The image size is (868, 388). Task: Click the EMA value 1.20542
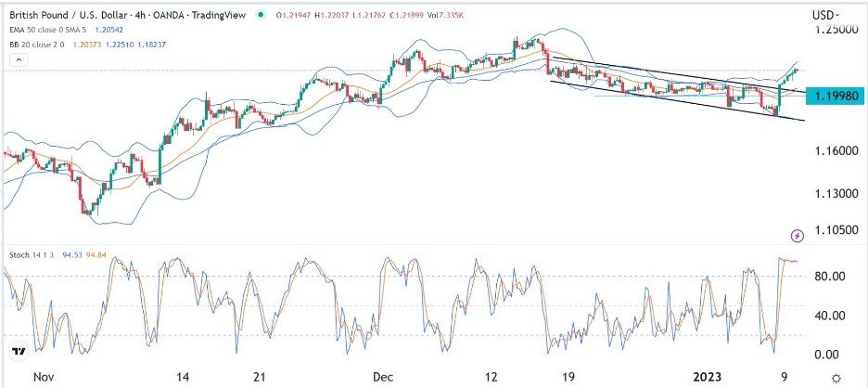[x=111, y=31]
